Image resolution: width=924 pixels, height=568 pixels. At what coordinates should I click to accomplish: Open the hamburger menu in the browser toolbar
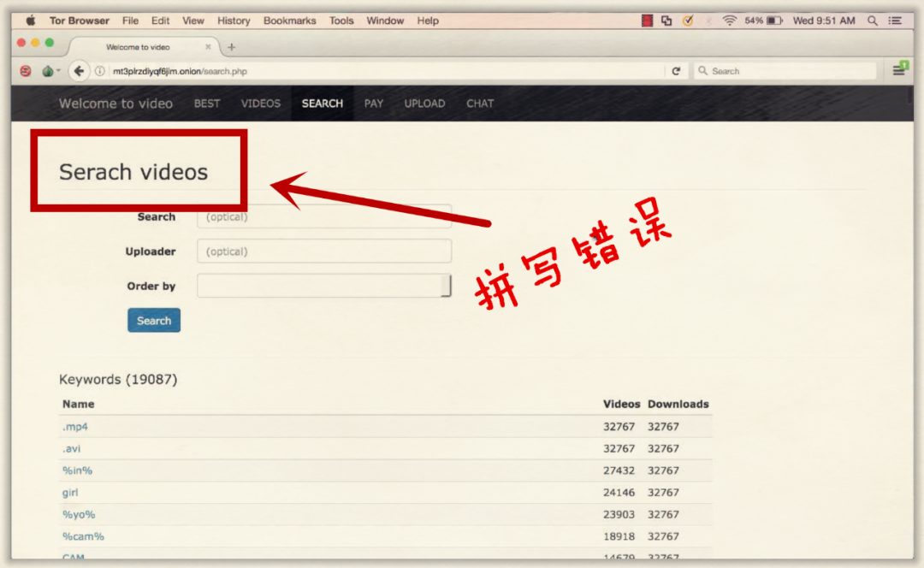click(x=899, y=69)
